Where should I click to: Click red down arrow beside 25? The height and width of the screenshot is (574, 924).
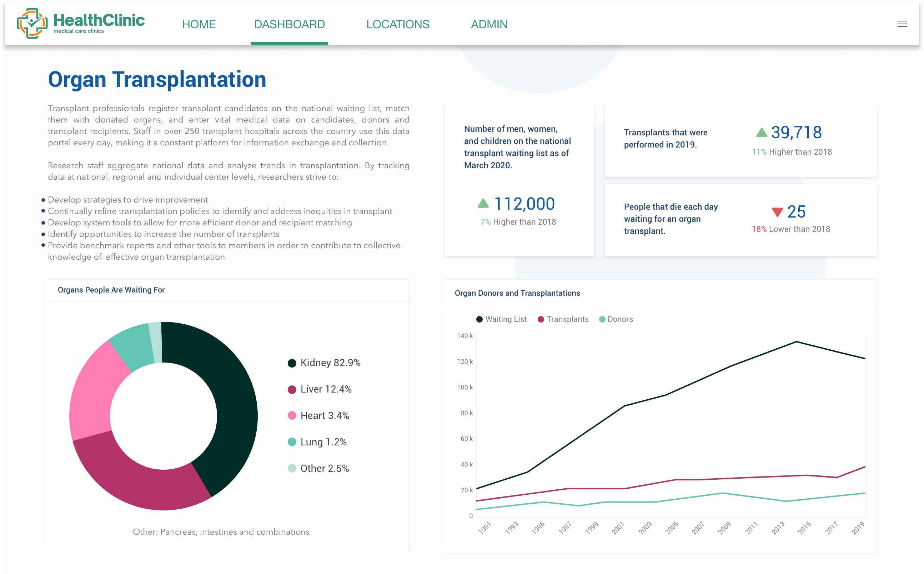pyautogui.click(x=777, y=212)
